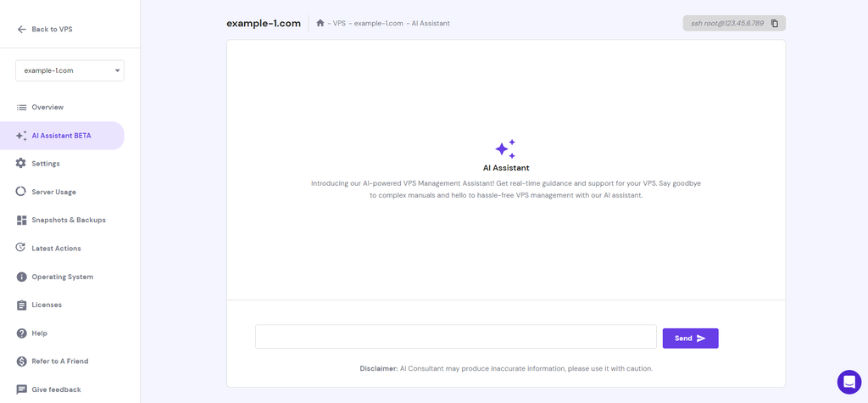The width and height of the screenshot is (868, 403).
Task: Click the Latest Actions clock icon
Action: (21, 248)
